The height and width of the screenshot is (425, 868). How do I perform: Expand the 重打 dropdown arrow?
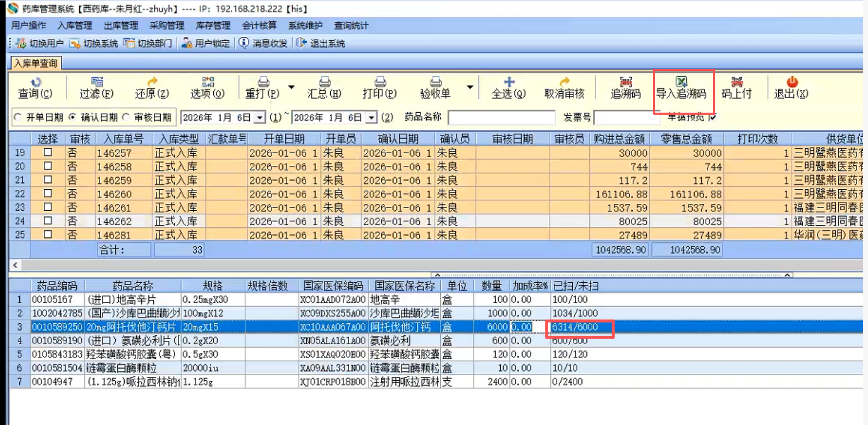(x=292, y=87)
